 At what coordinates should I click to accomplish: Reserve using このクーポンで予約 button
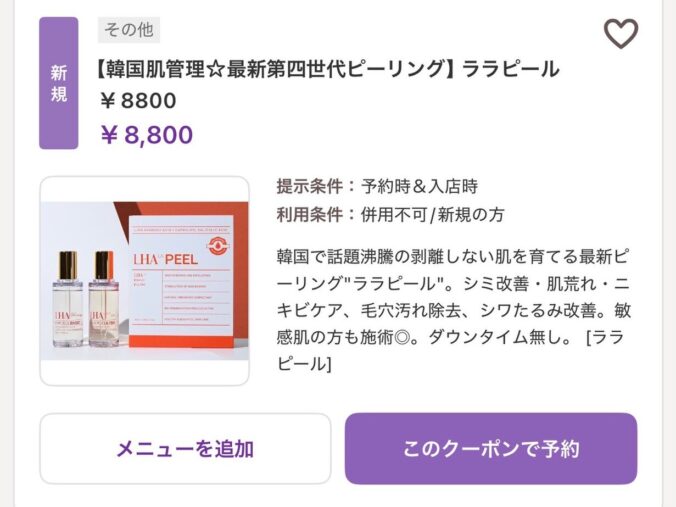coord(491,448)
